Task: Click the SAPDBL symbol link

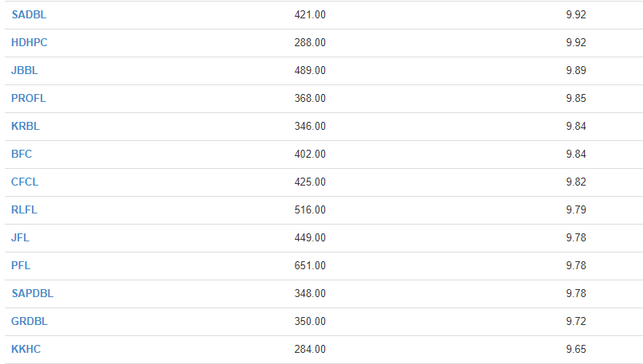Action: click(33, 293)
